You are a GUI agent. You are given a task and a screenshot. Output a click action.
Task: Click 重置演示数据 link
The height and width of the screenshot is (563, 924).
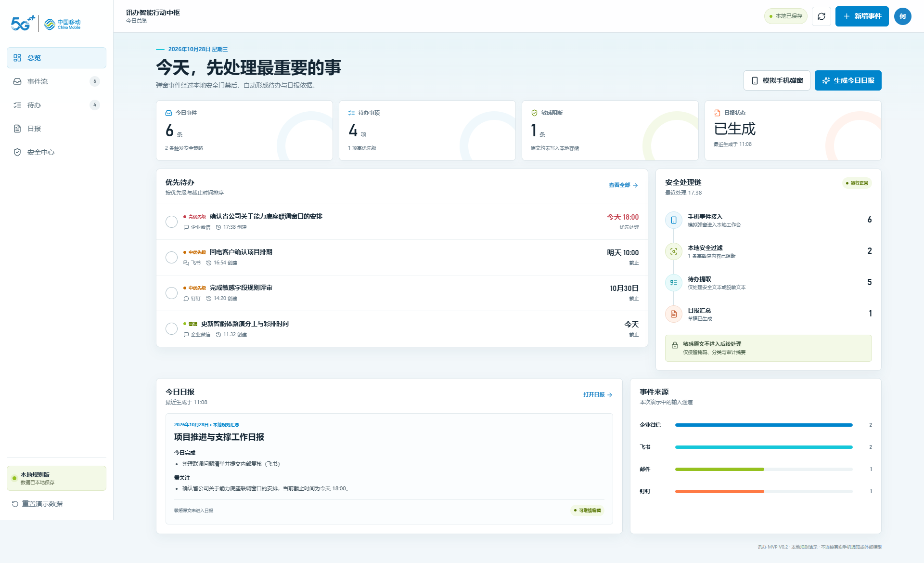[37, 504]
